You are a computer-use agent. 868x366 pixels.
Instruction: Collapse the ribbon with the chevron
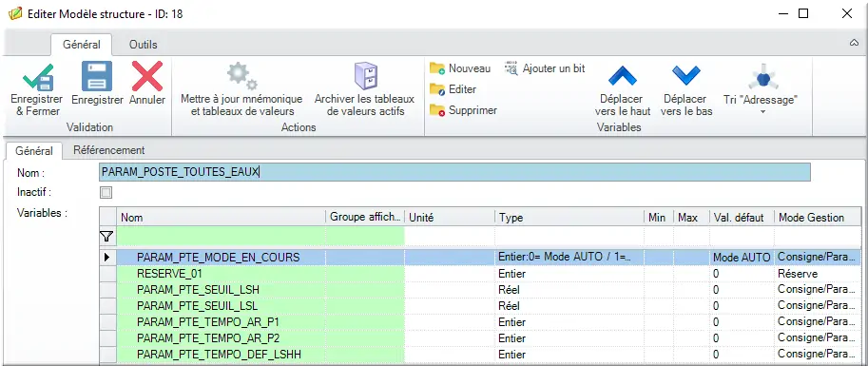point(854,43)
